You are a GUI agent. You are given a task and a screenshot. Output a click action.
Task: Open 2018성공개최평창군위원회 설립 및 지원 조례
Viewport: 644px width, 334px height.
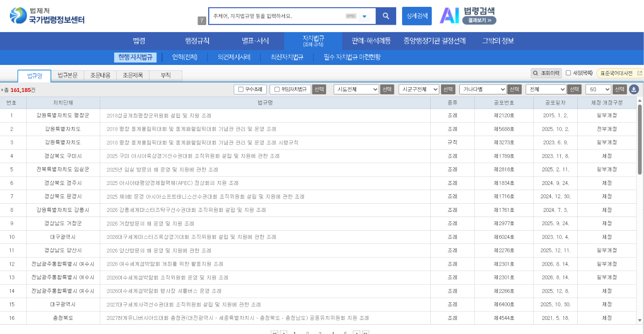pyautogui.click(x=159, y=115)
